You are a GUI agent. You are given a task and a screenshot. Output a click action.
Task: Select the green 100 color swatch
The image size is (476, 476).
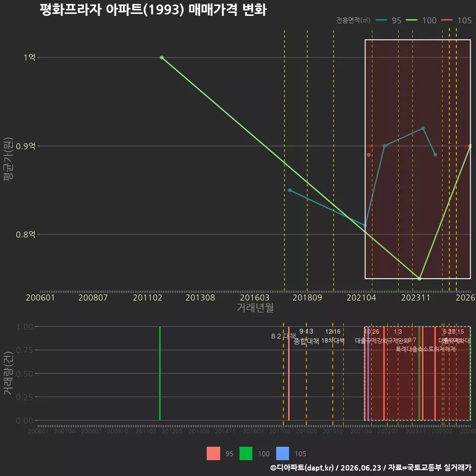(246, 454)
